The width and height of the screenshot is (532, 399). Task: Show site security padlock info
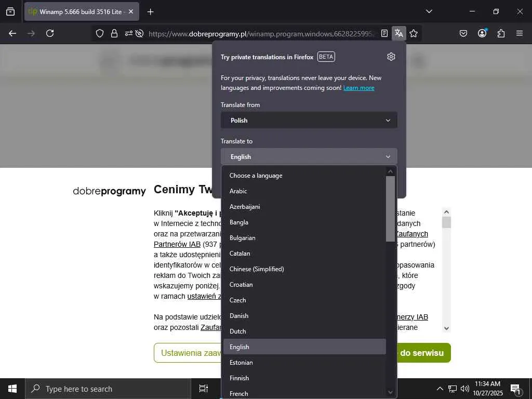point(114,33)
